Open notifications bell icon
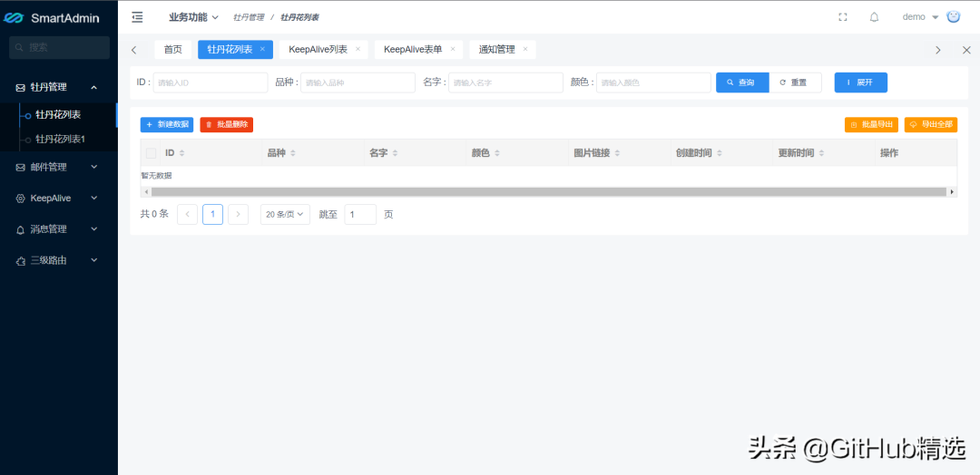Screen dimensions: 980x475 click(875, 17)
